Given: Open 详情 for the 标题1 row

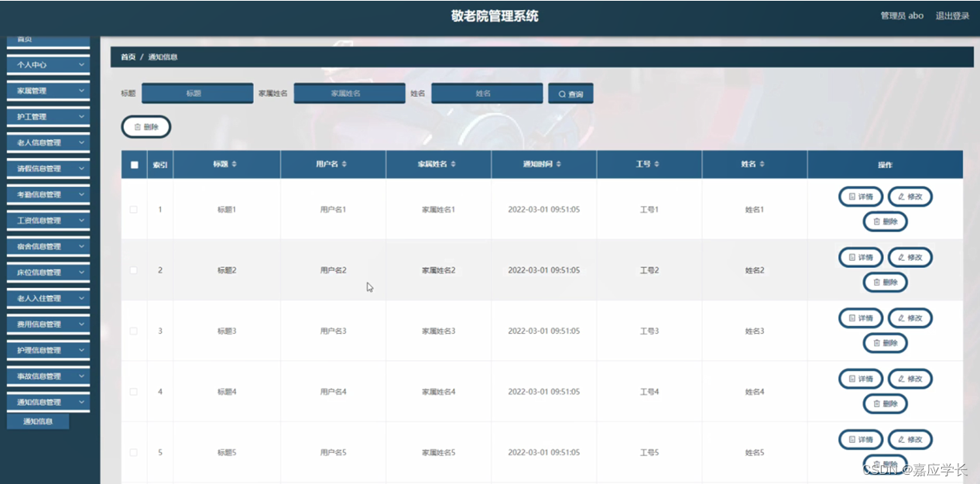Looking at the screenshot, I should [x=861, y=197].
